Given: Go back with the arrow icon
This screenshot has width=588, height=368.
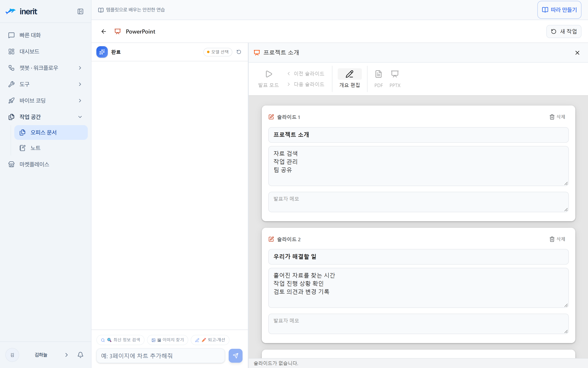Looking at the screenshot, I should tap(104, 31).
